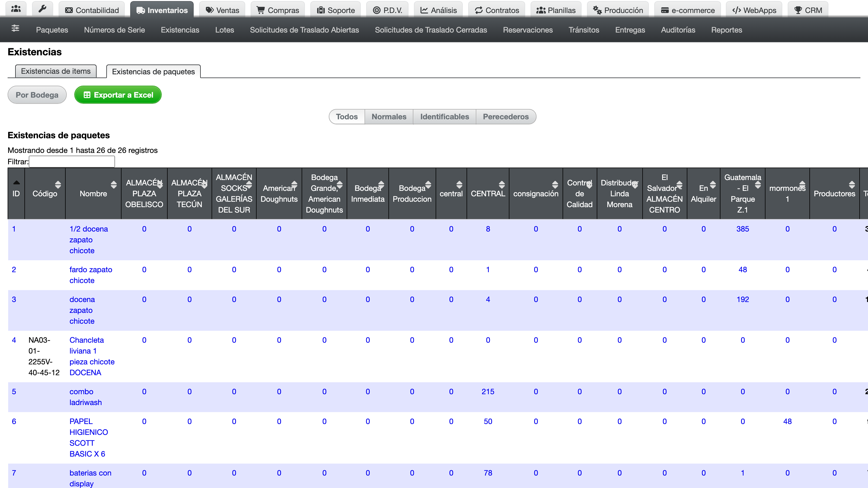Sort by ALMACÉN PLAZA OBELISCO arrows
Image resolution: width=868 pixels, height=488 pixels.
point(160,185)
